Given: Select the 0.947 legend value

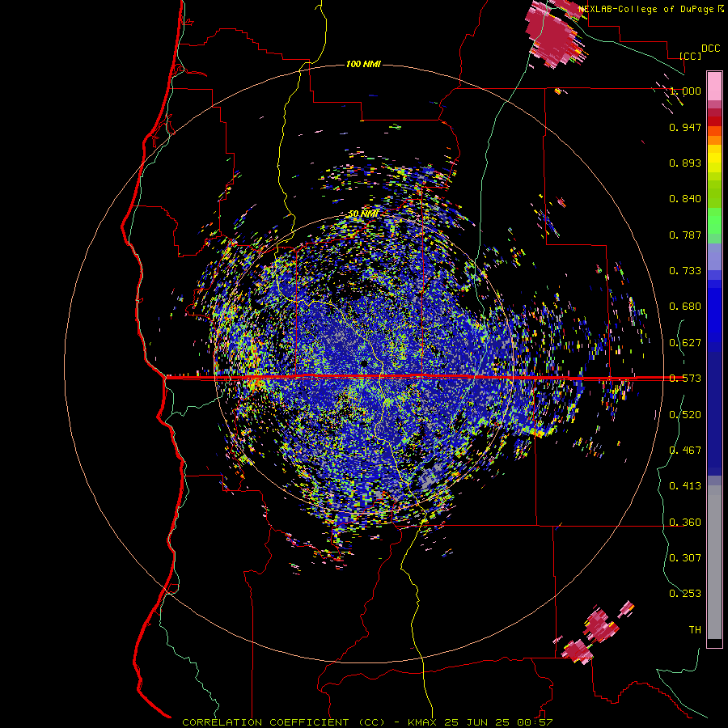Looking at the screenshot, I should 685,127.
